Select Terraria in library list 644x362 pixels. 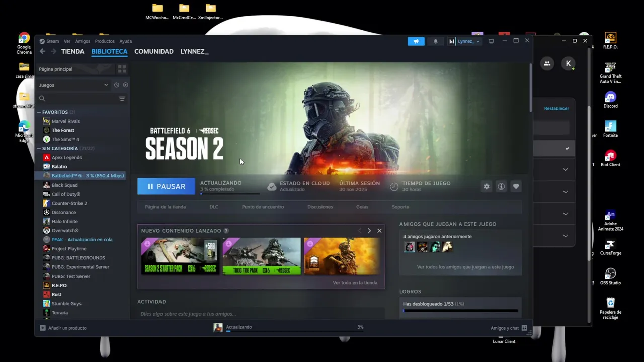[60, 313]
